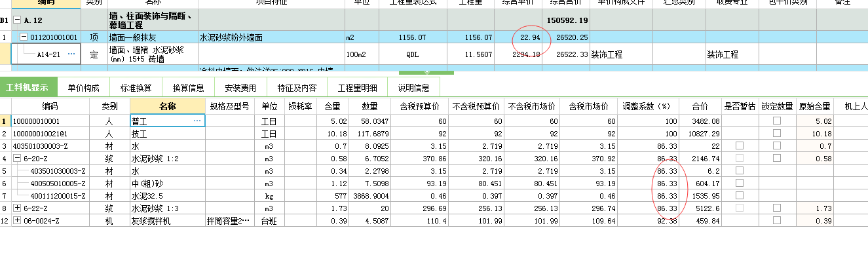Toggle 锁定数量 checkbox in the 8.0925 quantity row
Screen dimensions: 868x253
point(777,146)
